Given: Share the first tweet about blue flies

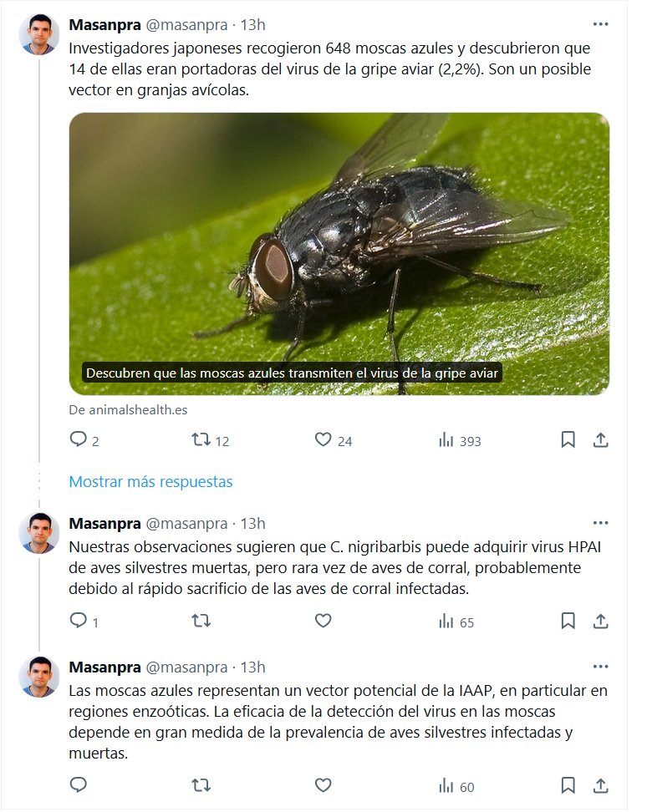Looking at the screenshot, I should (x=600, y=439).
